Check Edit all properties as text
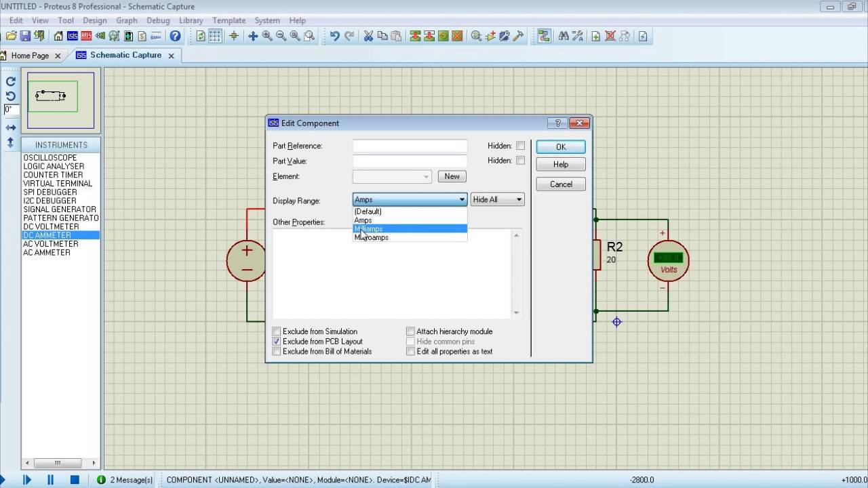 click(410, 352)
